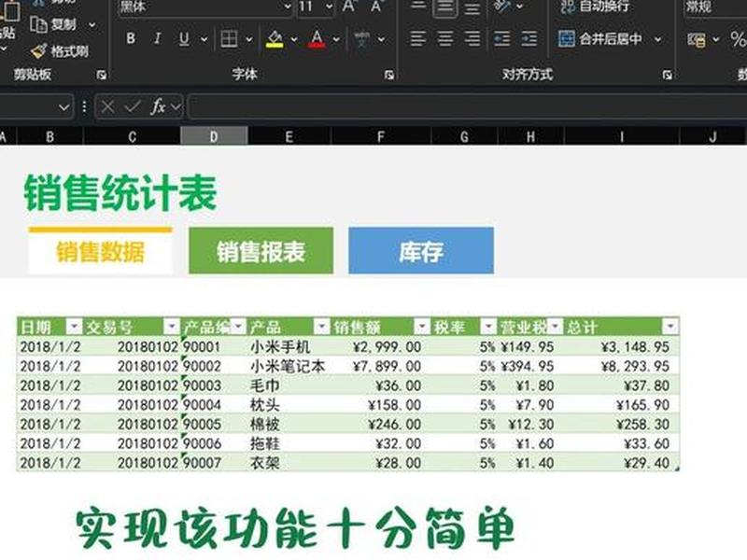Viewport: 747px width, 560px height.
Task: Switch to 销售报表 tab
Action: (x=261, y=250)
